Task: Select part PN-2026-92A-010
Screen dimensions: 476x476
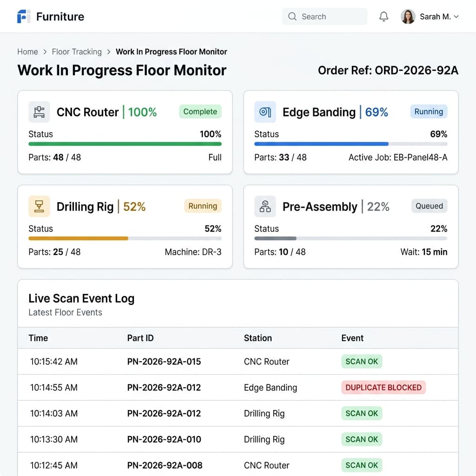Action: [x=164, y=439]
